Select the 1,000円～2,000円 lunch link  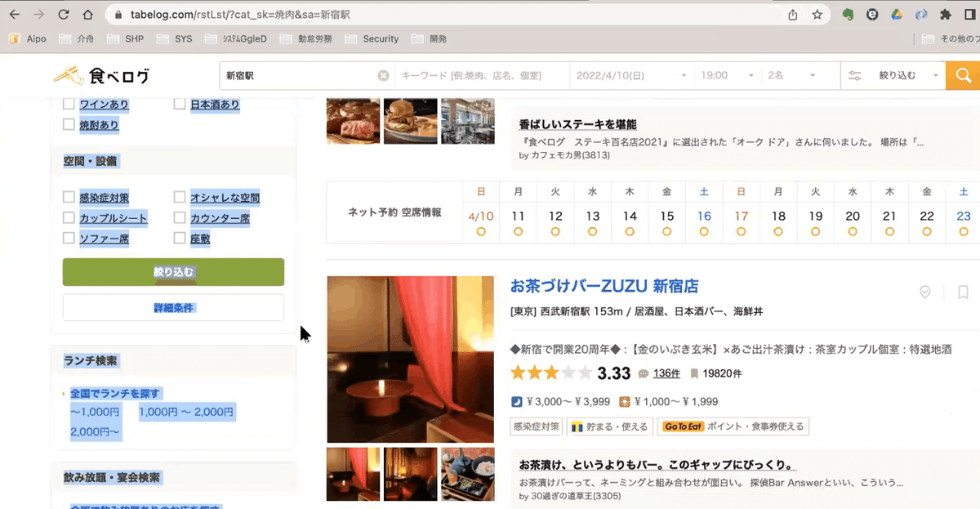pos(186,413)
